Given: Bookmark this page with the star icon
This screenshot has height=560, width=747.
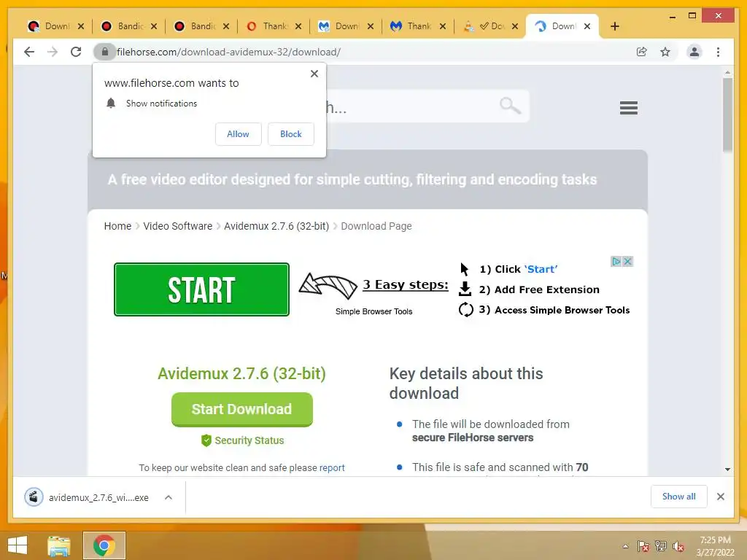Looking at the screenshot, I should [665, 52].
